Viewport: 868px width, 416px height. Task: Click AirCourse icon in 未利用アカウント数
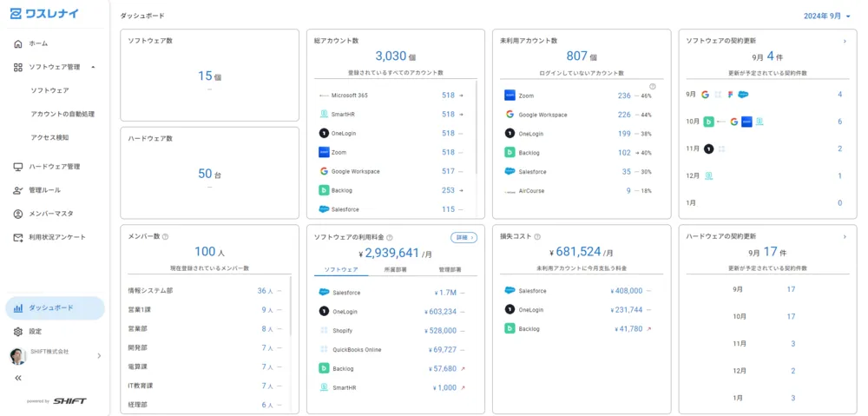pos(510,191)
